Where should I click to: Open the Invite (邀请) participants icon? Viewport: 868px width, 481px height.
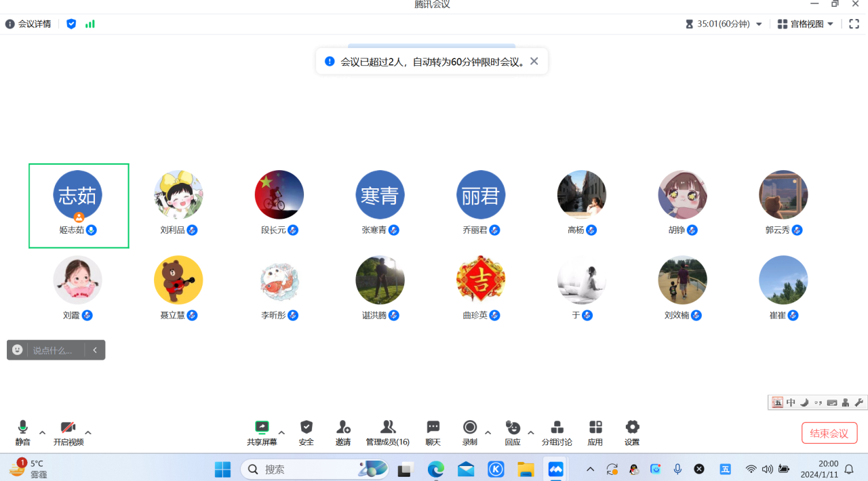click(343, 432)
